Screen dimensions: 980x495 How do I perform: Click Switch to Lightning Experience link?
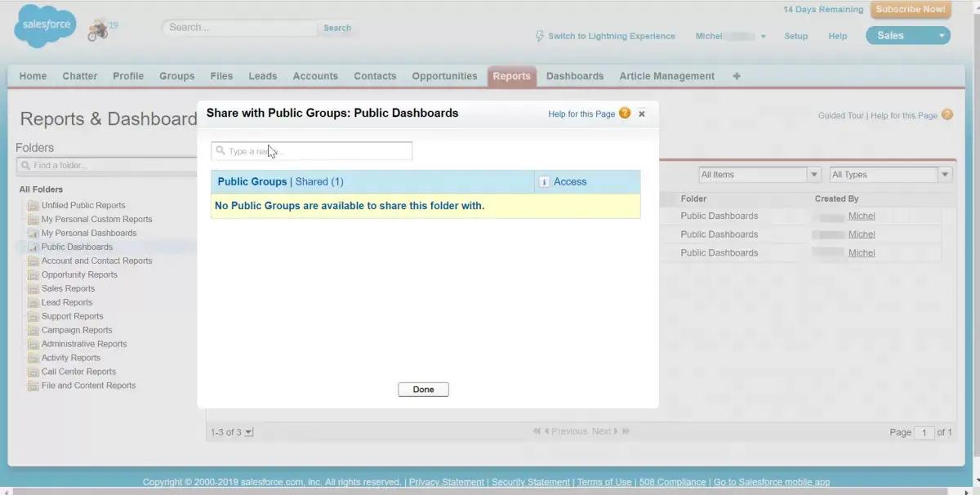click(612, 36)
